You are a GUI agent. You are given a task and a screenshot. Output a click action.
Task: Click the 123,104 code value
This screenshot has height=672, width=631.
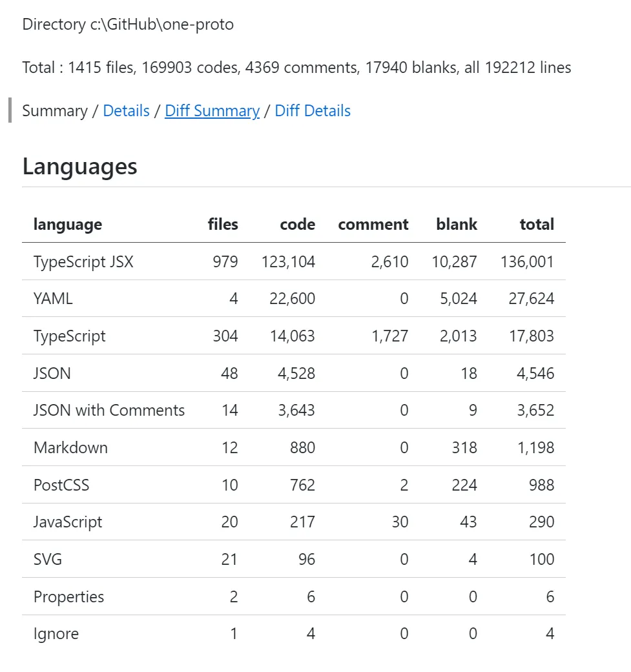289,261
